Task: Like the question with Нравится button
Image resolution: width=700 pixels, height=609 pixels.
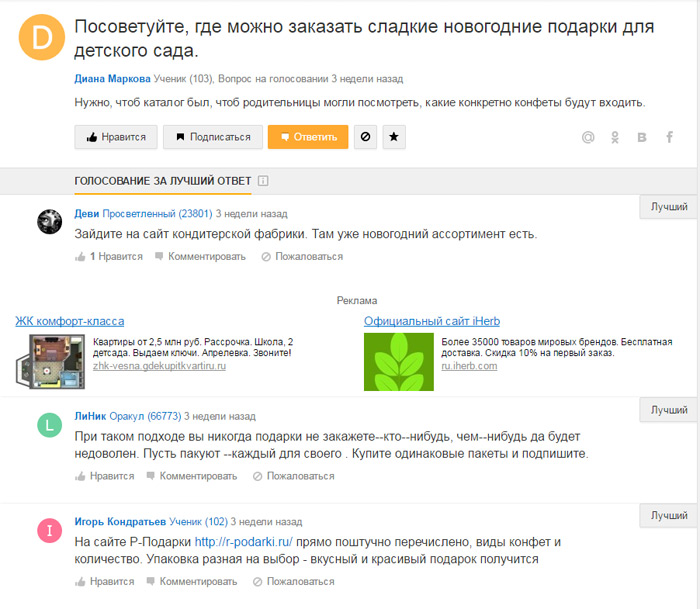Action: 116,137
